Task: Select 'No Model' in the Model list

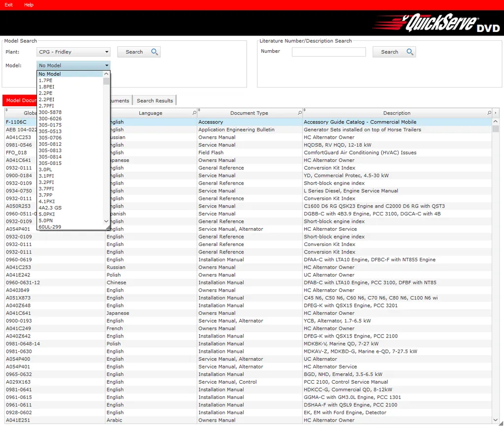Action: click(x=70, y=74)
